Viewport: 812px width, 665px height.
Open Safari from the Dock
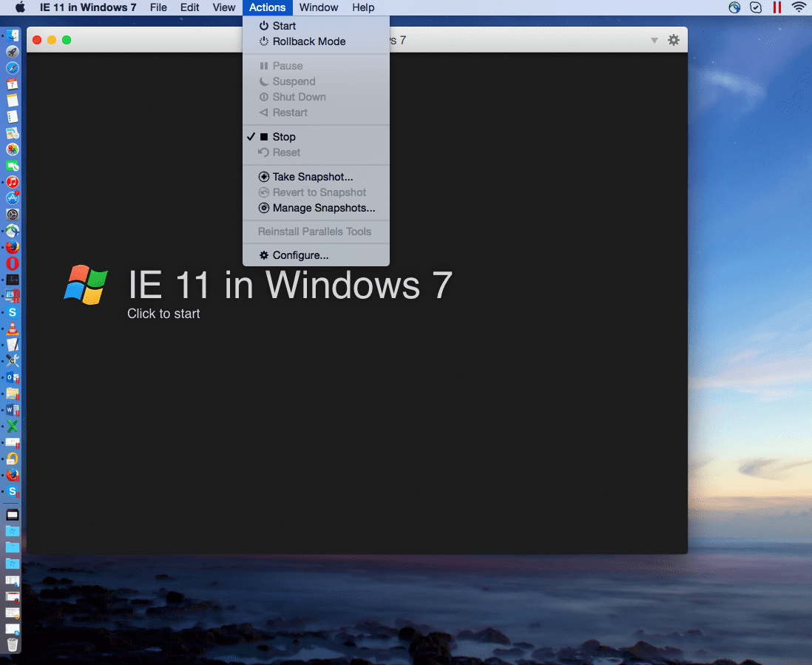tap(12, 68)
